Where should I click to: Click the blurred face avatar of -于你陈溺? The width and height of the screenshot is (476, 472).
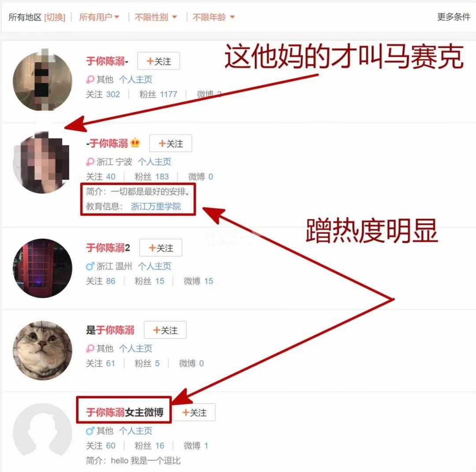(x=42, y=163)
